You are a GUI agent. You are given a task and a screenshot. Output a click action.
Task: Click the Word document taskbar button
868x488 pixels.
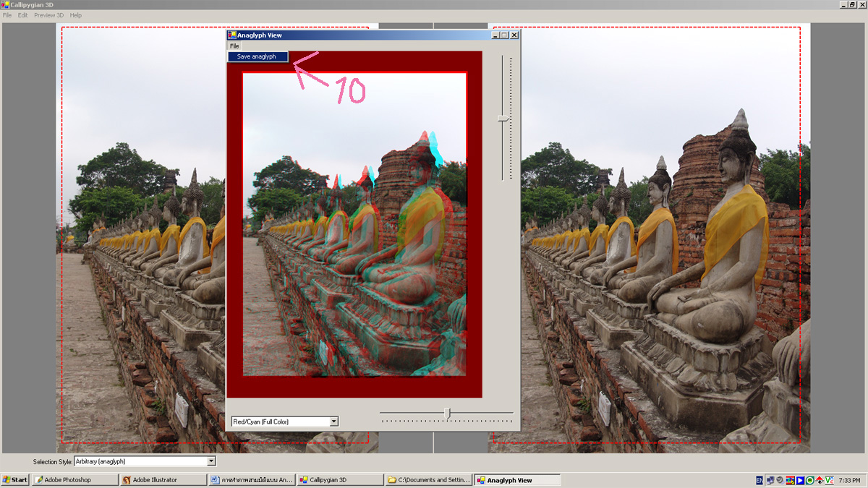coord(251,480)
